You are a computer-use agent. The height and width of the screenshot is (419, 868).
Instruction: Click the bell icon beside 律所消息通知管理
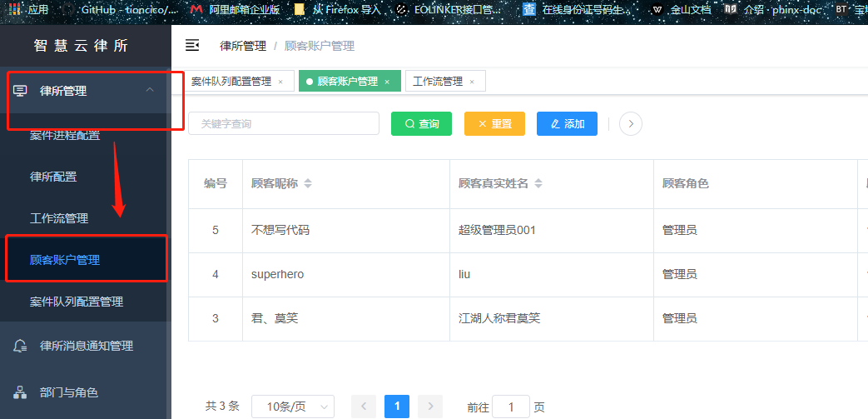click(20, 346)
